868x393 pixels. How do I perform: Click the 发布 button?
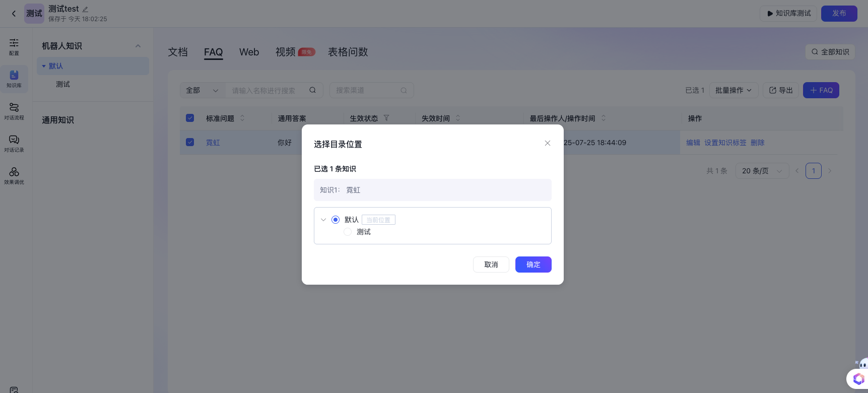[x=839, y=13]
